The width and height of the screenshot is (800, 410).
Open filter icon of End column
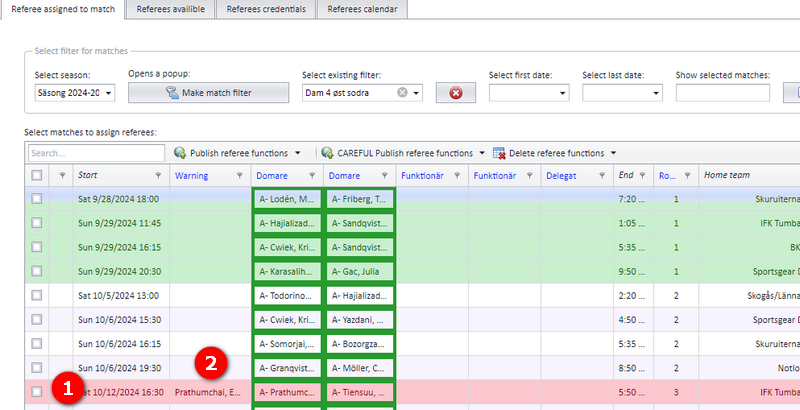(642, 175)
